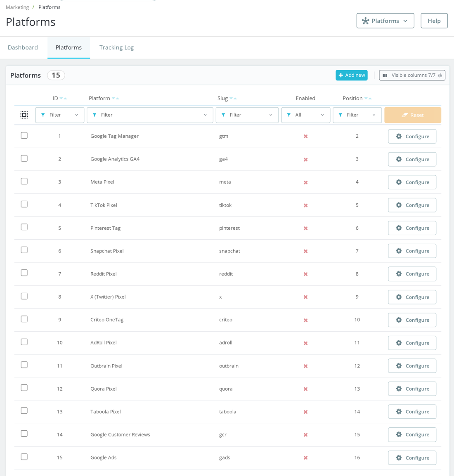Sort by Position column arrows
The height and width of the screenshot is (476, 454).
point(368,98)
